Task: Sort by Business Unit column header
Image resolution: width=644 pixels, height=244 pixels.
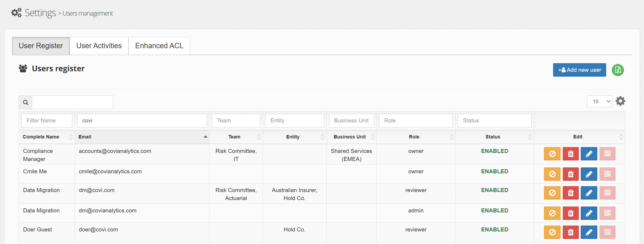Action: (x=351, y=137)
